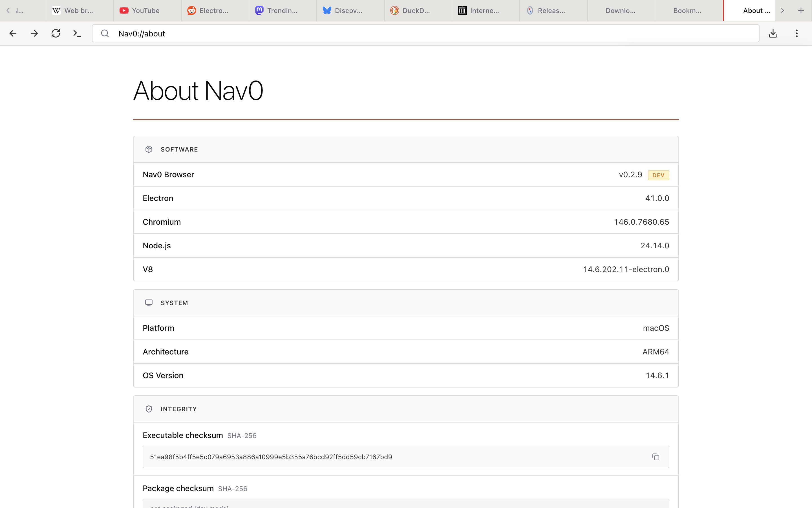Switch to the Web br... tab
The image size is (812, 508).
[x=80, y=10]
